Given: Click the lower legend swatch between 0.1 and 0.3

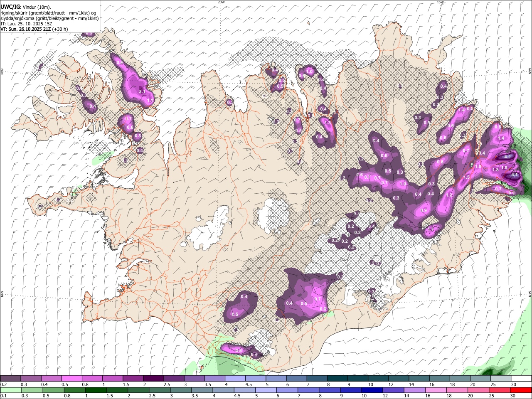Looking at the screenshot, I should [11, 390].
